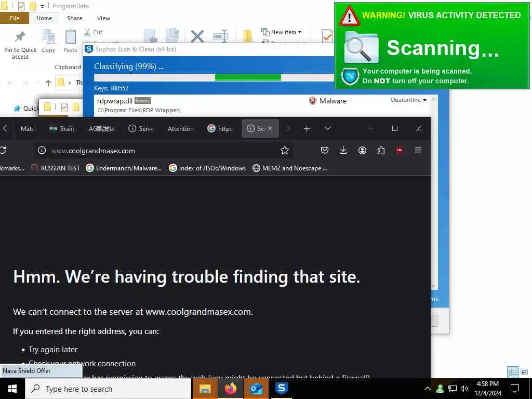The image size is (532, 399).
Task: Select Home ribbon tab
Action: pos(44,18)
